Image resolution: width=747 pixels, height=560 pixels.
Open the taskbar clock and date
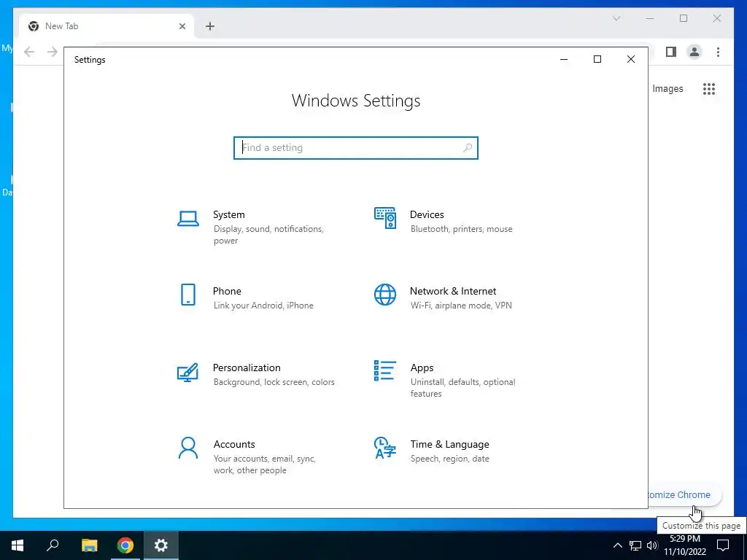685,545
